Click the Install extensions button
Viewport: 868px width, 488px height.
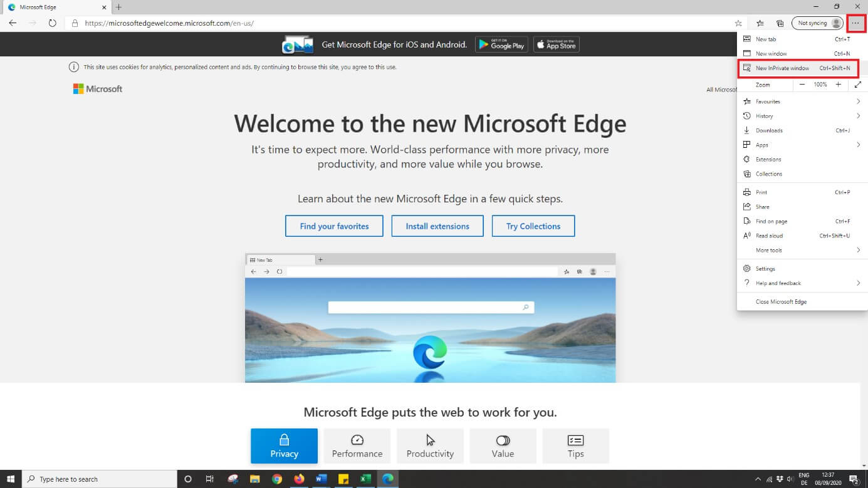[x=437, y=226]
